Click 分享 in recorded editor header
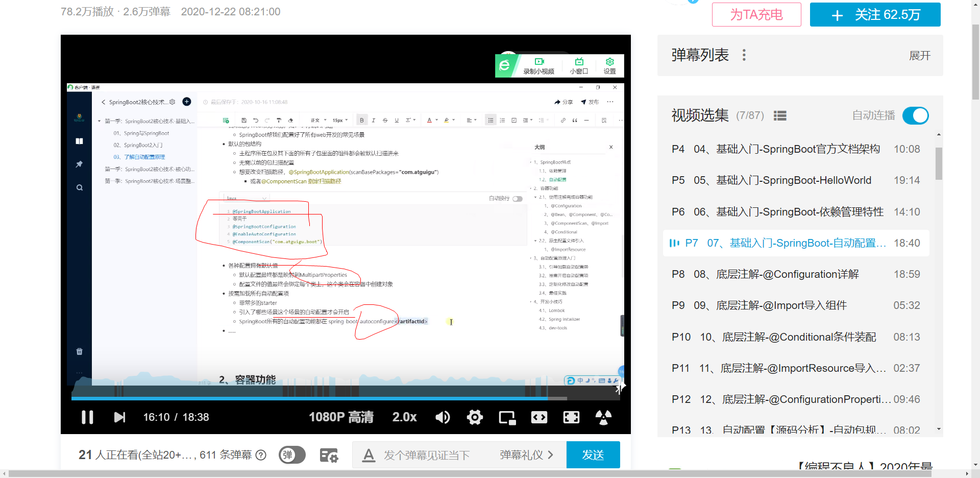This screenshot has height=478, width=980. coord(563,102)
